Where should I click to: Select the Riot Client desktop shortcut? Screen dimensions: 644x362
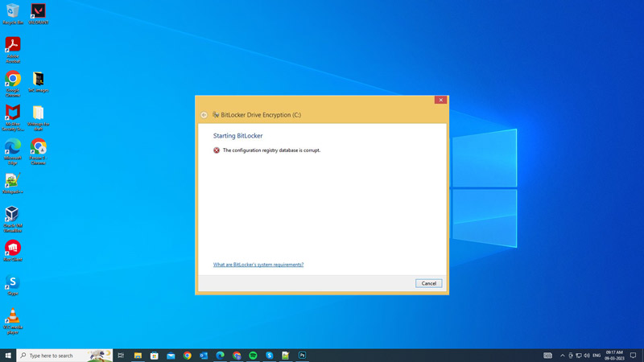click(13, 251)
